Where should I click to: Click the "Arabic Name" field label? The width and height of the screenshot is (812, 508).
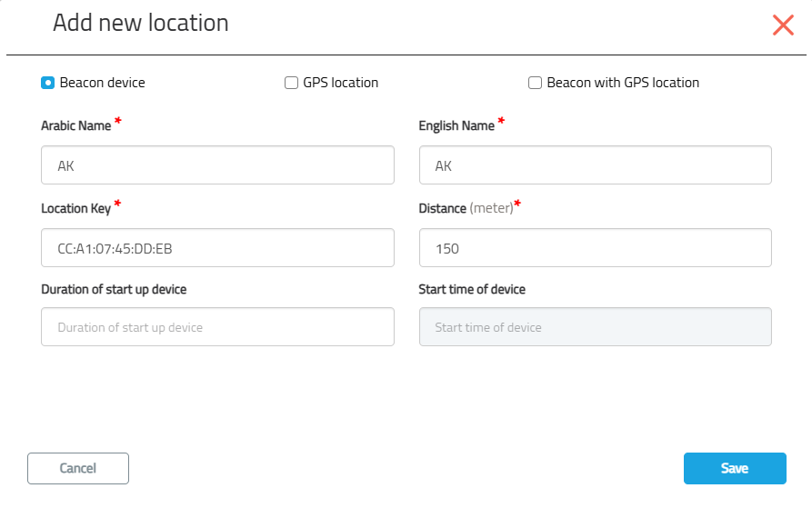tap(76, 125)
